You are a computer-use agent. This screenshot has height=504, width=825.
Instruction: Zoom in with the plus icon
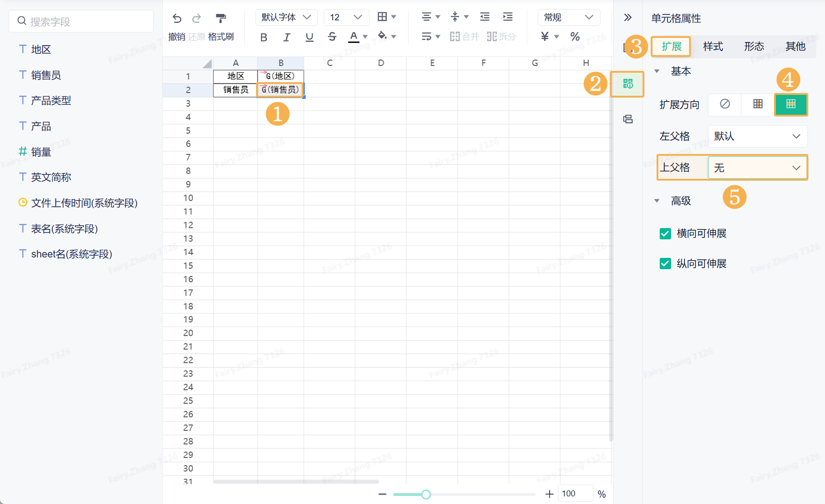click(x=549, y=494)
